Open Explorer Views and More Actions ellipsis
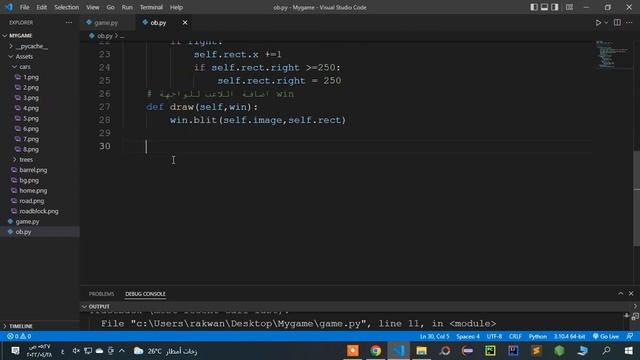The image size is (640, 360). (69, 23)
